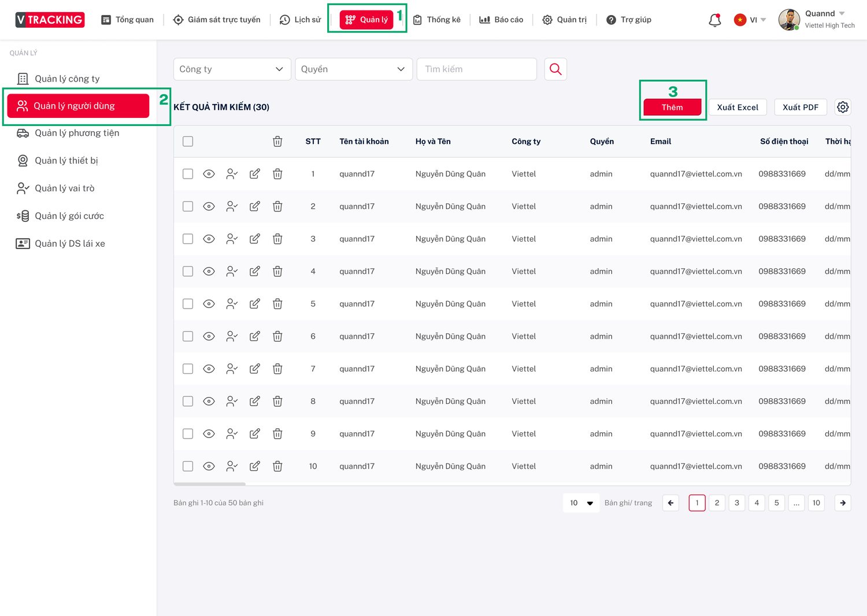Viewport: 867px width, 616px height.
Task: Check the checkbox for row 10
Action: pos(188,466)
